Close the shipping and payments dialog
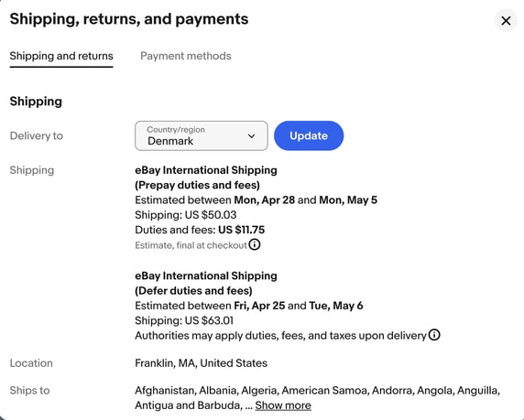Image resolution: width=524 pixels, height=420 pixels. (x=506, y=21)
